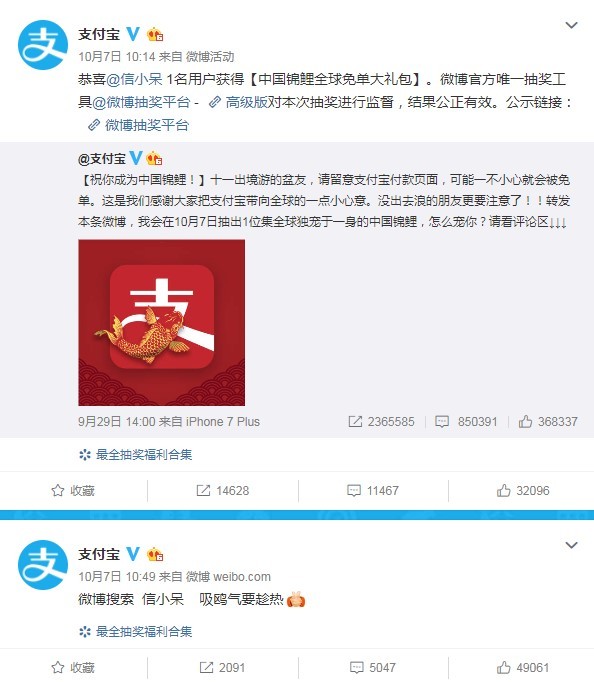The height and width of the screenshot is (682, 594).
Task: Favorite the first post with the 收藏 star
Action: (73, 491)
